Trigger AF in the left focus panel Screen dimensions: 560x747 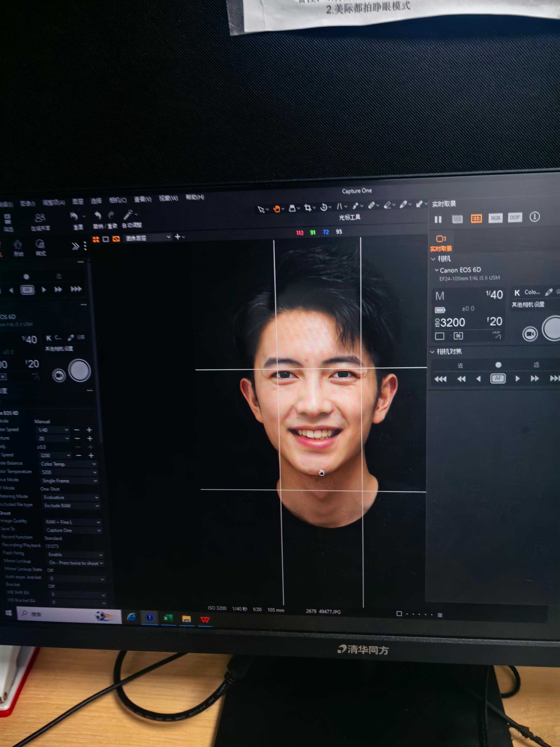click(27, 289)
